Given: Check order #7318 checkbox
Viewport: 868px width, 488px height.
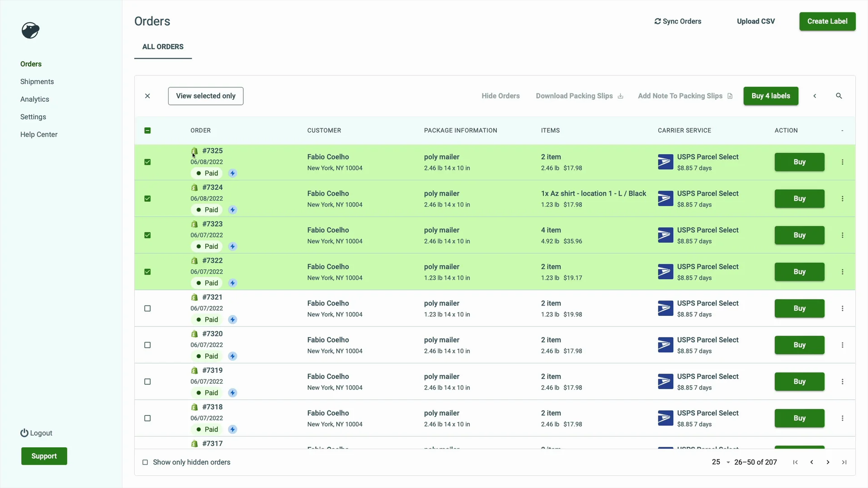Looking at the screenshot, I should pyautogui.click(x=147, y=418).
